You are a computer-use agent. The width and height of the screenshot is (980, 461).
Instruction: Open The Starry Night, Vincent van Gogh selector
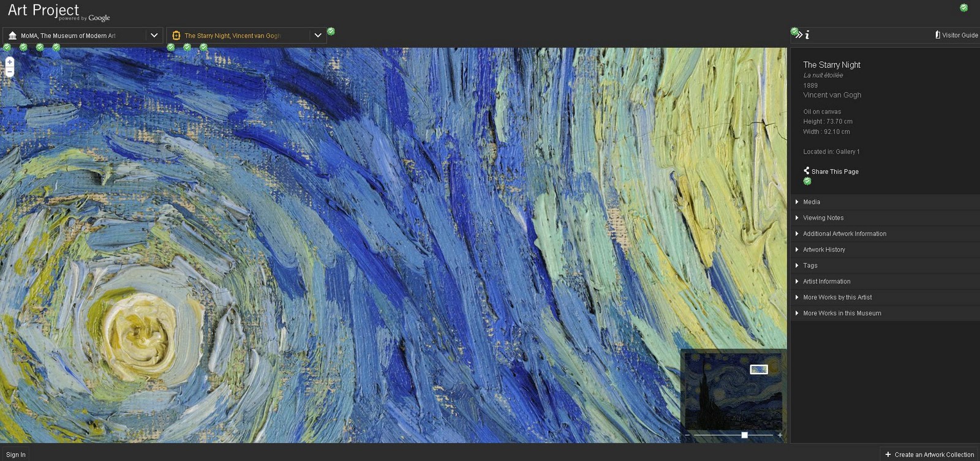246,36
